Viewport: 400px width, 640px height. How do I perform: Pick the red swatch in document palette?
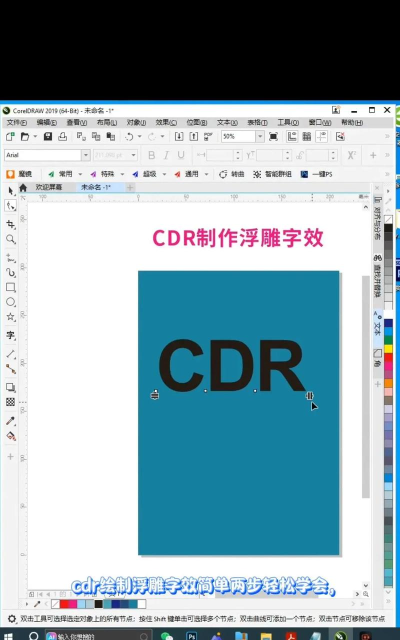tap(64, 604)
